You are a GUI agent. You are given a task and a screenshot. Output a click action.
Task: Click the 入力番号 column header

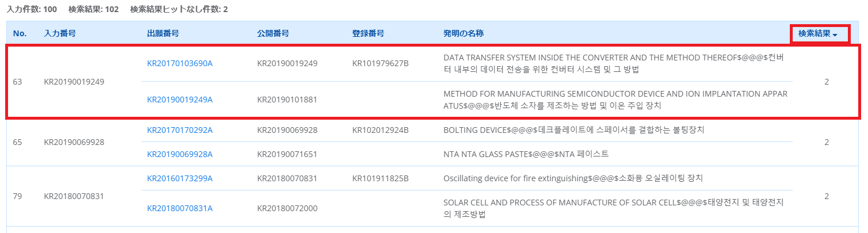[60, 33]
